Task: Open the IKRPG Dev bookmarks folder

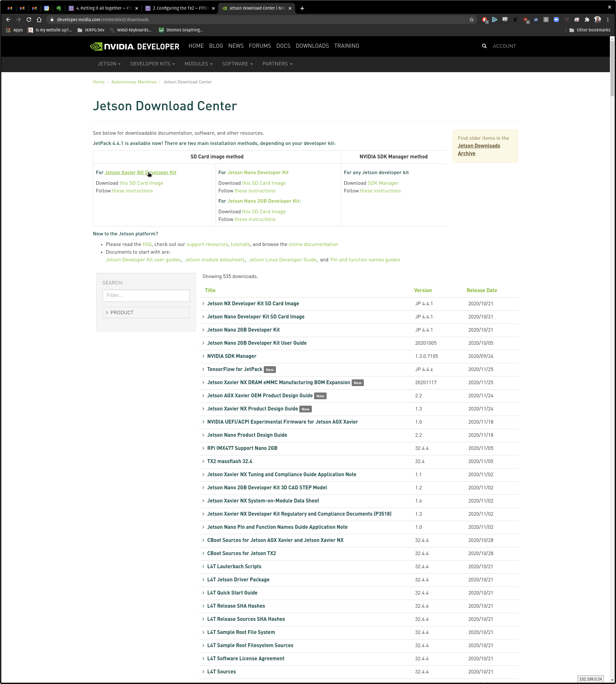Action: [91, 30]
